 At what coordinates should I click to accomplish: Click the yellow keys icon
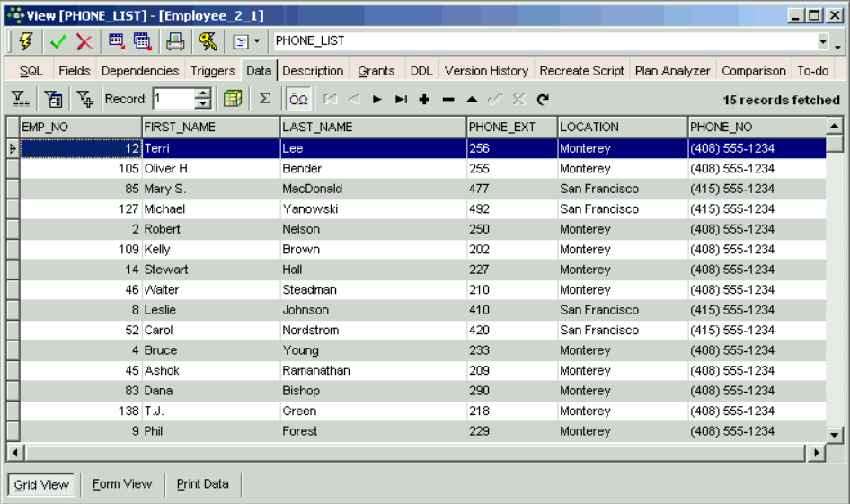pos(208,41)
